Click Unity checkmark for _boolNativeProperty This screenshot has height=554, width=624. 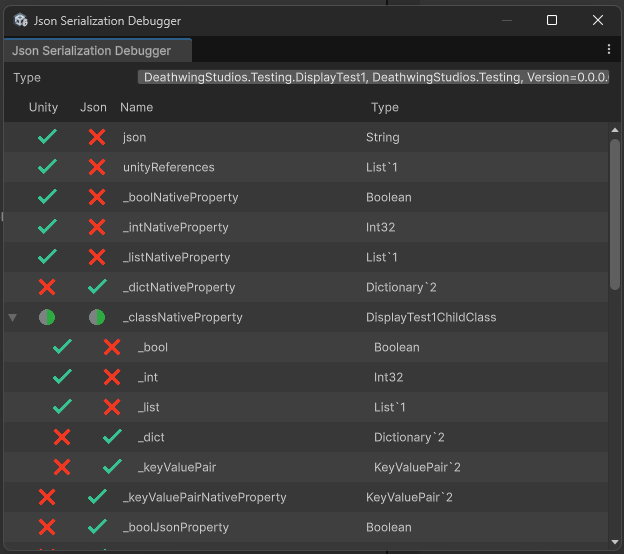pyautogui.click(x=47, y=197)
